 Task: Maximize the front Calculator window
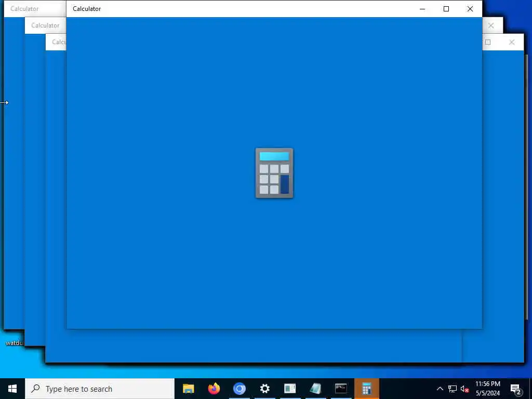pos(446,9)
